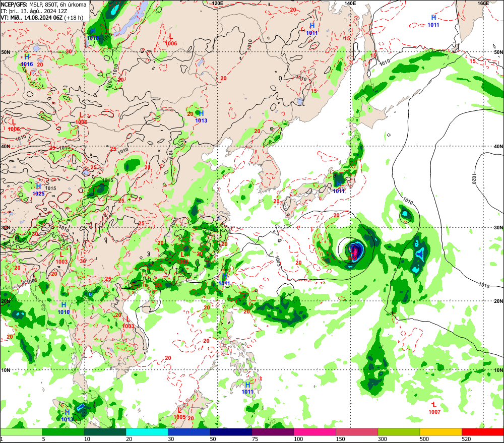504x443 pixels.
Task: Click the '10N' label on left edge
Action: 6,370
